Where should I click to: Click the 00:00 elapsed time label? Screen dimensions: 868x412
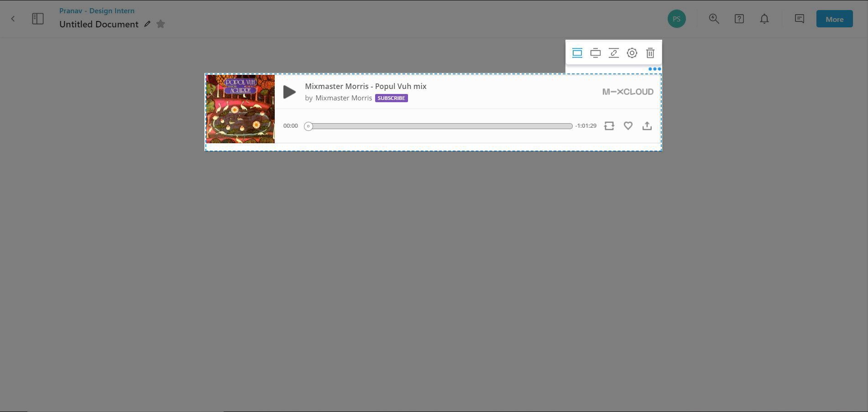coord(290,126)
